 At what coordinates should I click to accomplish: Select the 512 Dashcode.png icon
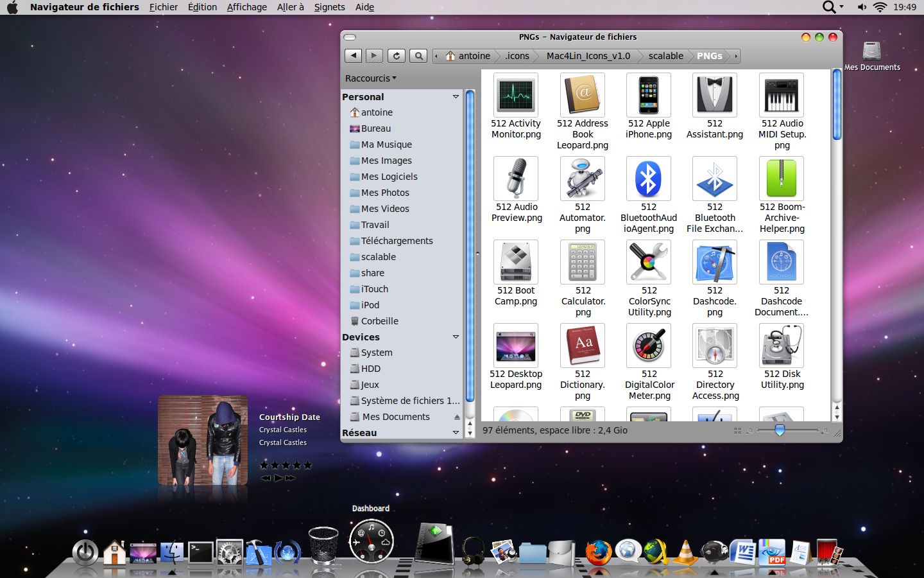click(x=715, y=262)
